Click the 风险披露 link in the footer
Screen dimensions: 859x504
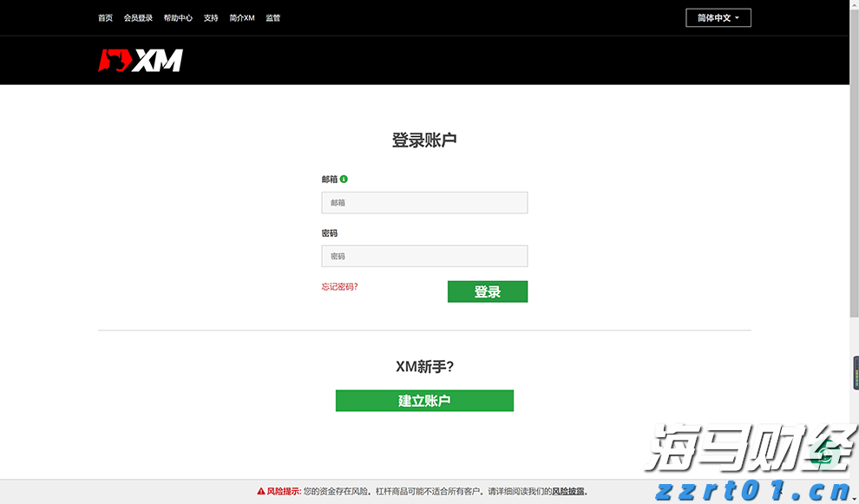click(567, 490)
